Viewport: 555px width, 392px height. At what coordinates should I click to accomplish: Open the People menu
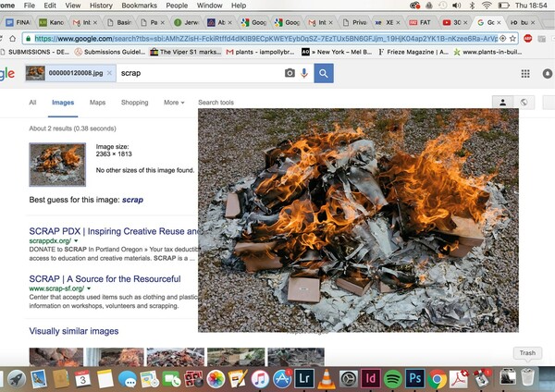pyautogui.click(x=177, y=6)
